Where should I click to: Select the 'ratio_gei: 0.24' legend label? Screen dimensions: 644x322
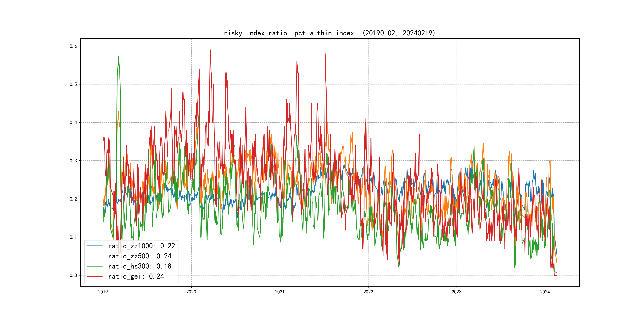[x=136, y=276]
